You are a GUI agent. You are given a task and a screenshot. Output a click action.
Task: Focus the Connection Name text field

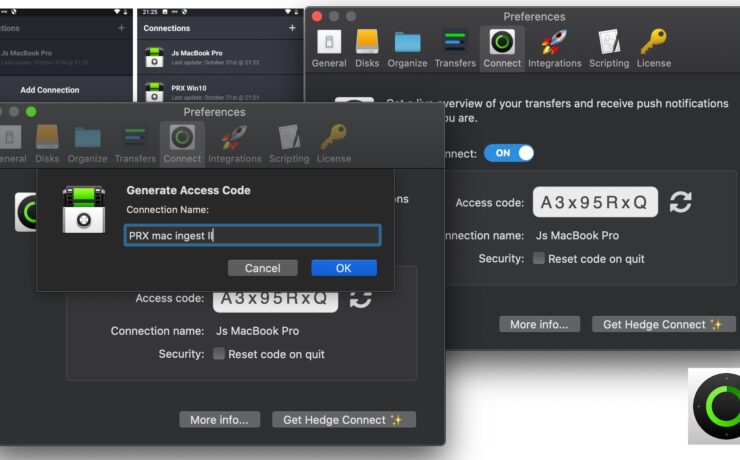pos(252,235)
